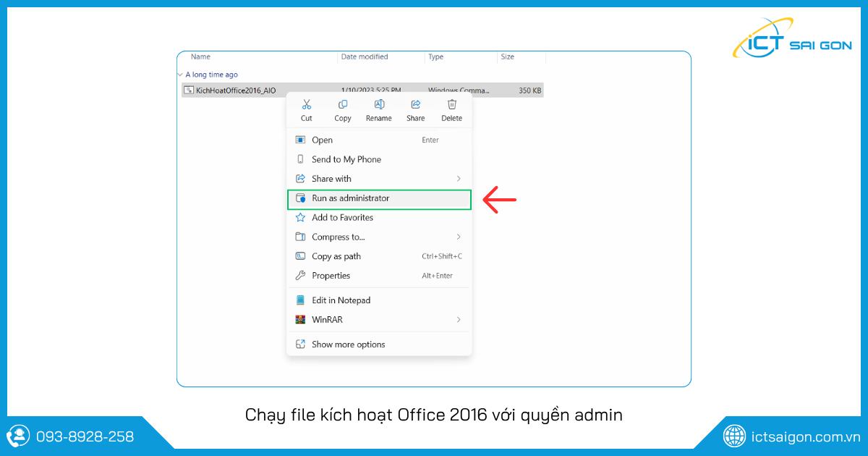Click the phone number 093-8928-258
Screen dimensions: 868x456
[x=85, y=436]
